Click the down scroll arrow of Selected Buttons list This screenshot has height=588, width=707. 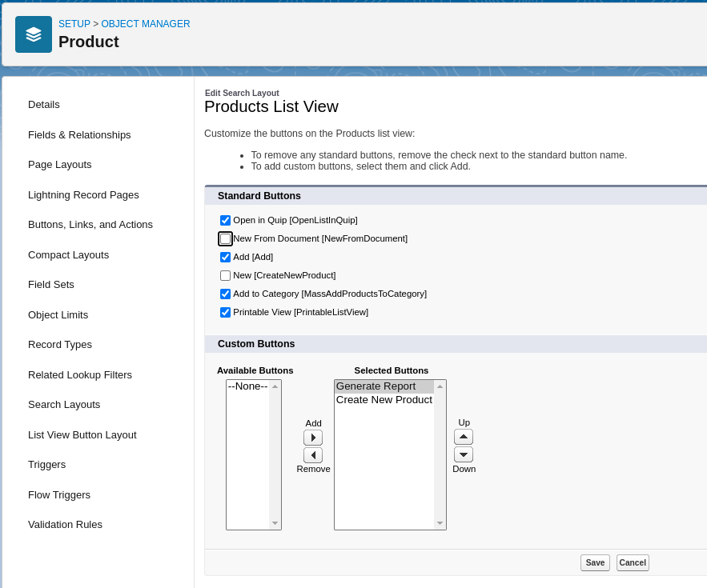[440, 522]
